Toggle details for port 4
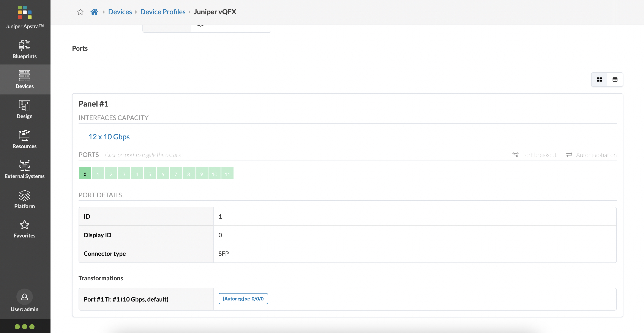644x333 pixels. click(137, 173)
